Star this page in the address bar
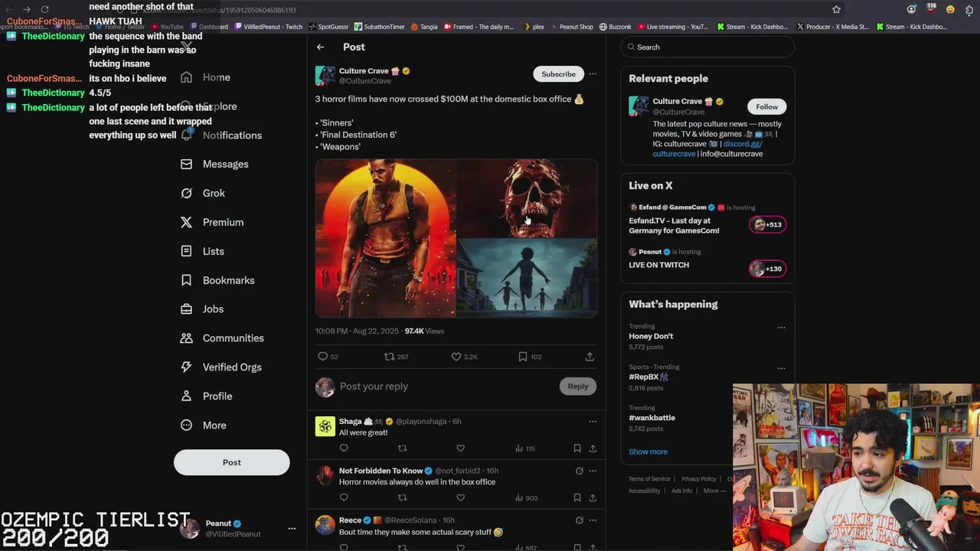980x551 pixels. click(836, 10)
